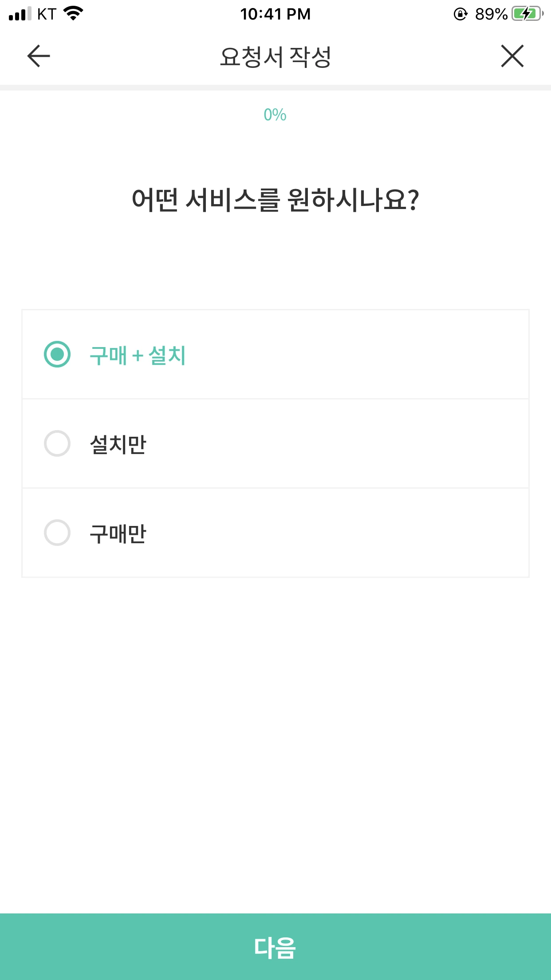Tap the 구매 + 설치 option label
The image size is (551, 980).
(138, 355)
